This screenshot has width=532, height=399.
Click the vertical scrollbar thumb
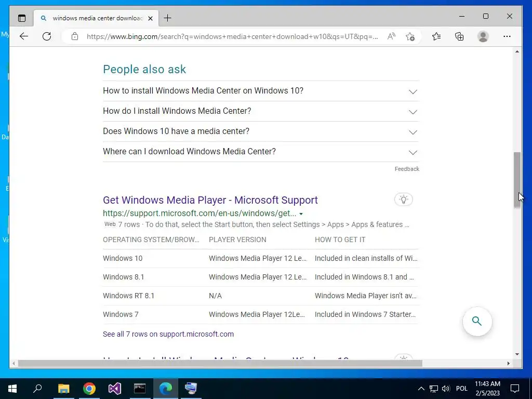tap(517, 180)
